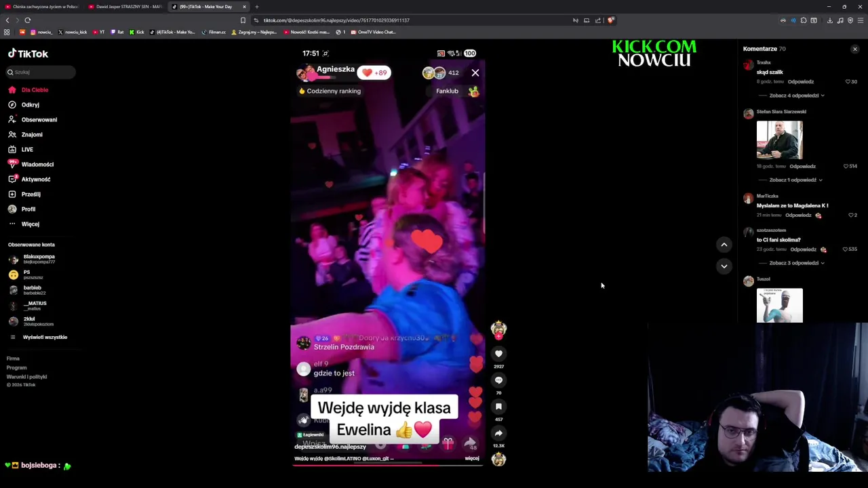This screenshot has height=488, width=868.
Task: Open the Filman.cc bookmark
Action: pyautogui.click(x=214, y=32)
